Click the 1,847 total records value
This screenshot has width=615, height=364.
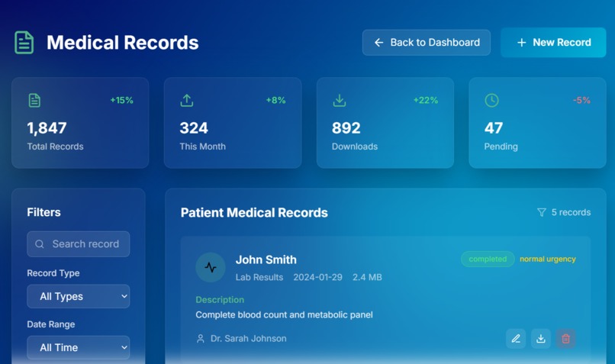point(47,128)
